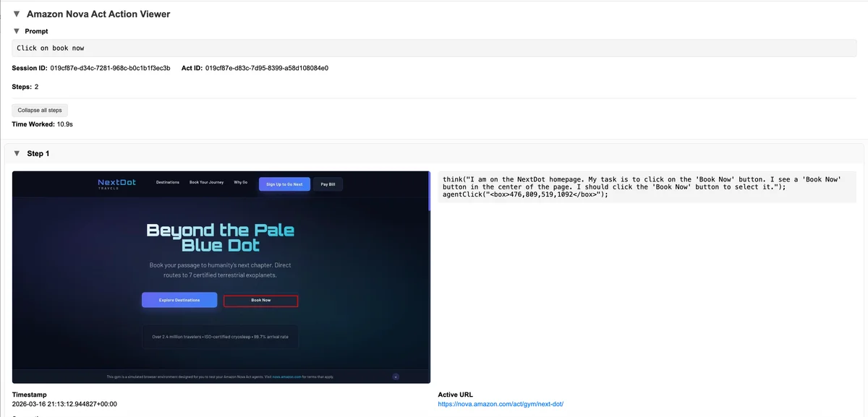Image resolution: width=868 pixels, height=417 pixels.
Task: Collapse the Amazon Nova Act Action Viewer section
Action: (x=17, y=14)
